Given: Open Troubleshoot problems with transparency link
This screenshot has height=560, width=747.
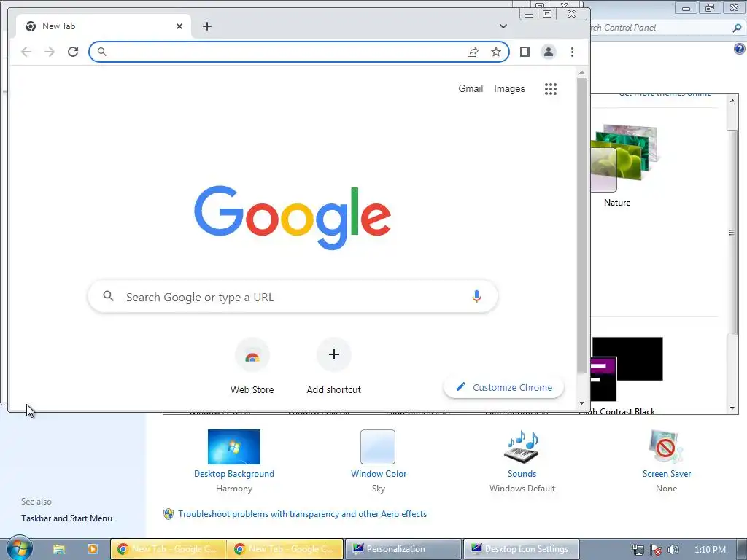Looking at the screenshot, I should [302, 514].
